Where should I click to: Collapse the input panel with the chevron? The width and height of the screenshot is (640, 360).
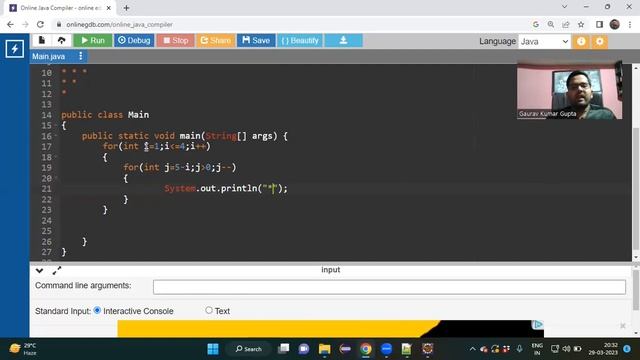39,270
